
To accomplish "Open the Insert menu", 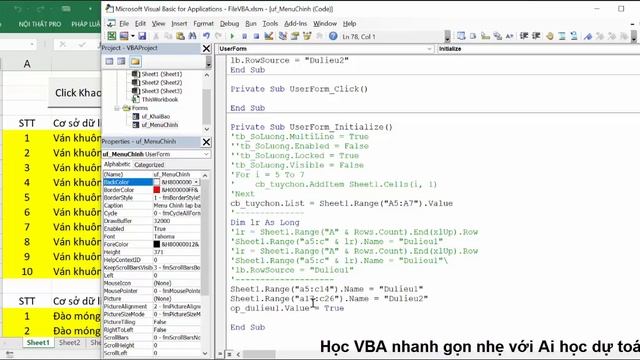I will point(179,24).
